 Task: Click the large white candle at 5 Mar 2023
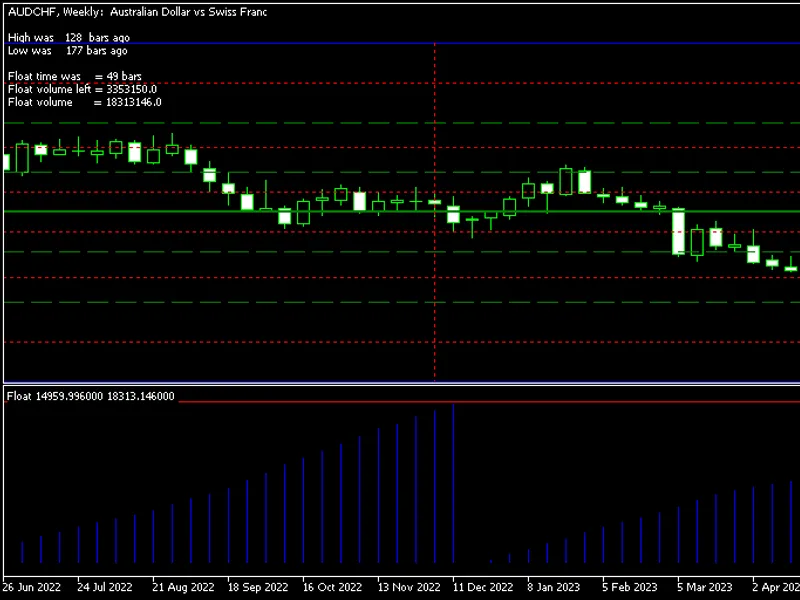[678, 232]
